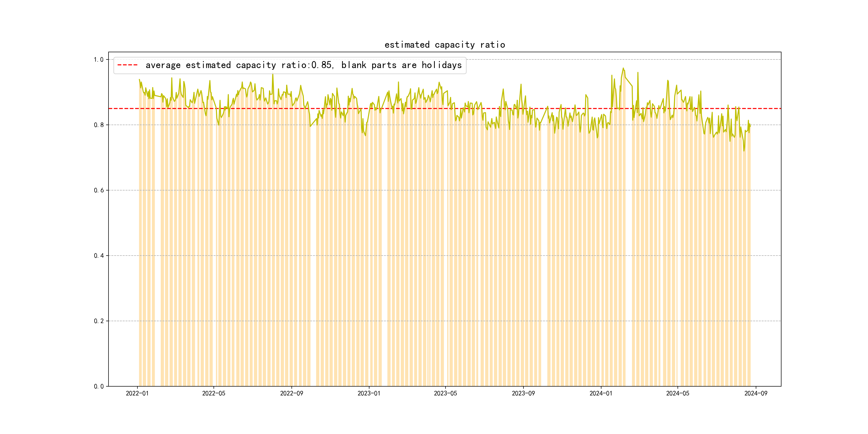Click the 2024-09 x-axis date label
The image size is (868, 434).
point(755,394)
